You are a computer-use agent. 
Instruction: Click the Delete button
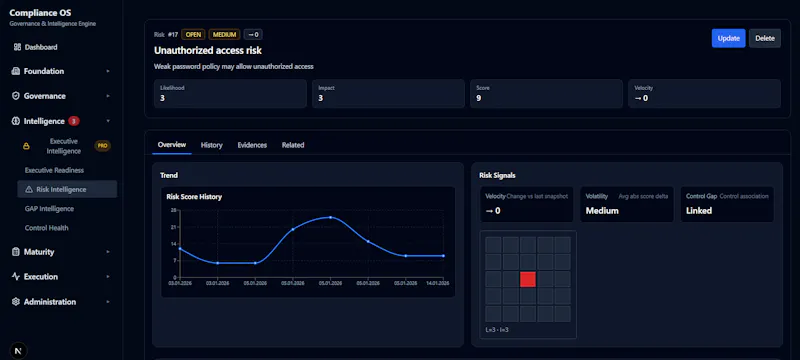[765, 38]
